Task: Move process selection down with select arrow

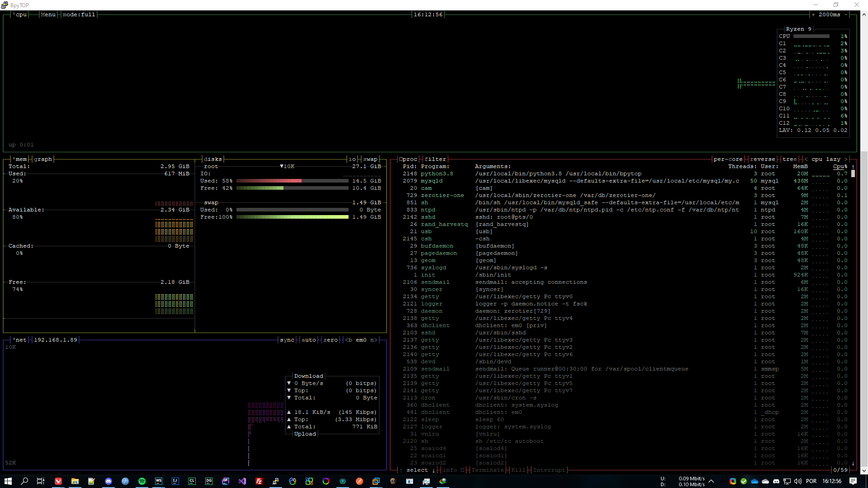Action: coord(433,470)
